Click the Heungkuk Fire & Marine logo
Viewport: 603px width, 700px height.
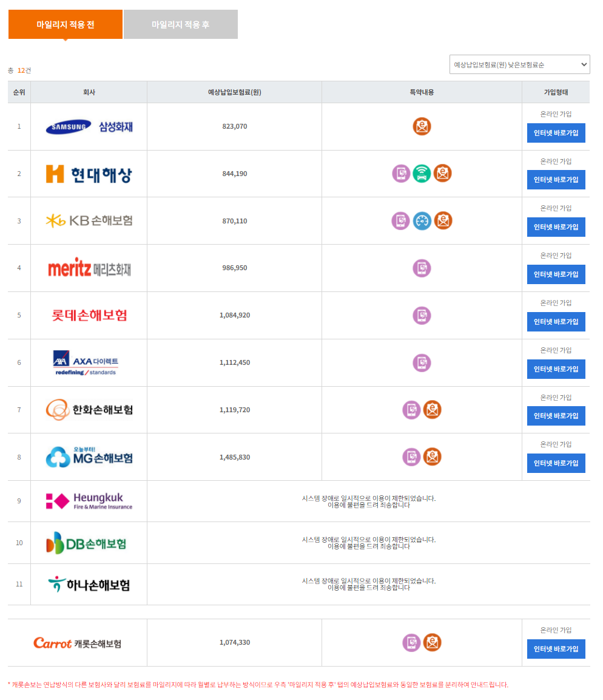pyautogui.click(x=89, y=501)
